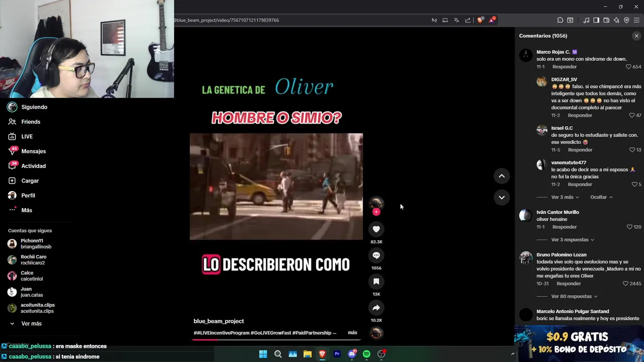Click the translate page icon in address bar
The height and width of the screenshot is (362, 644).
(456, 20)
